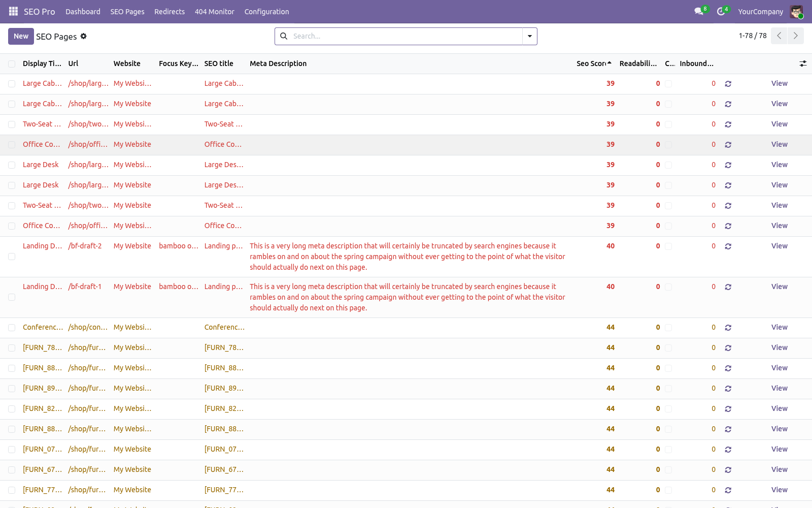
Task: Click bamboo focus keyword in /bf-draft-2 row
Action: pyautogui.click(x=179, y=246)
